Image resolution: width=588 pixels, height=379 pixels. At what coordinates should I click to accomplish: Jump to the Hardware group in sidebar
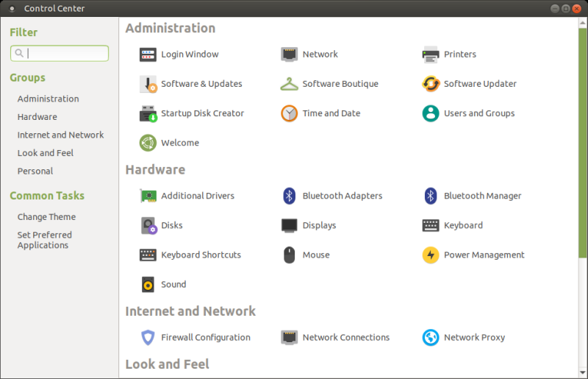[37, 117]
